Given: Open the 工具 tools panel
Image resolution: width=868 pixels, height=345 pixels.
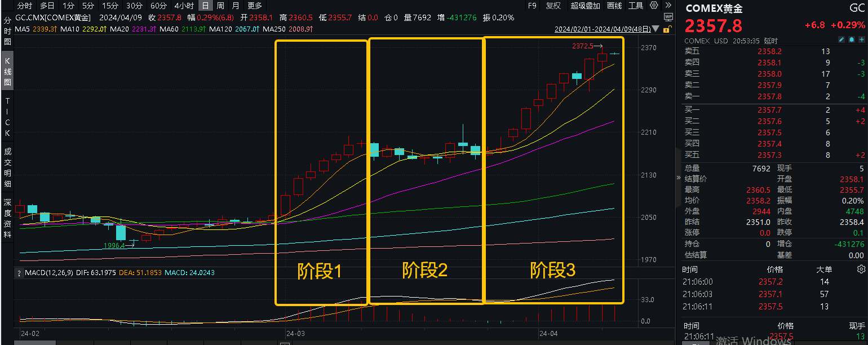Looking at the screenshot, I should point(636,6).
